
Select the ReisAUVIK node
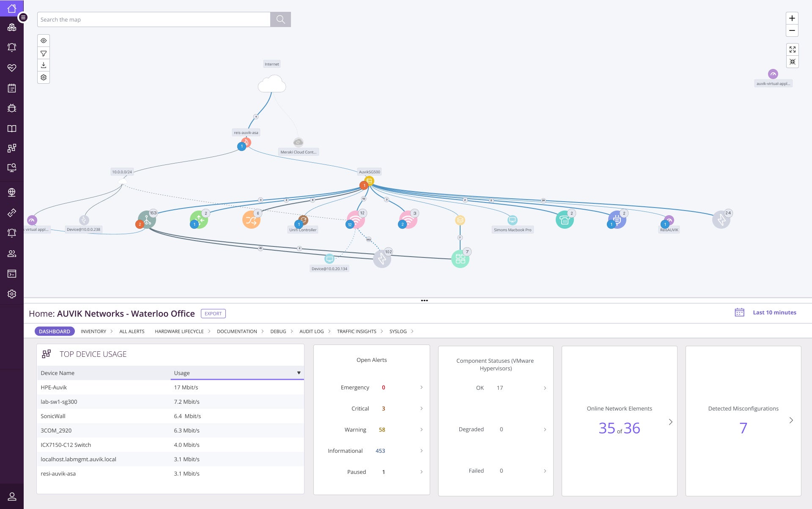[x=669, y=220]
